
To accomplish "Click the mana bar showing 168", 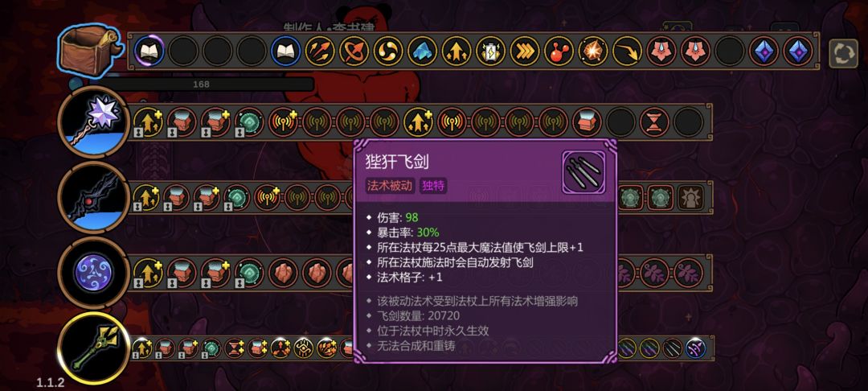I will click(x=201, y=84).
